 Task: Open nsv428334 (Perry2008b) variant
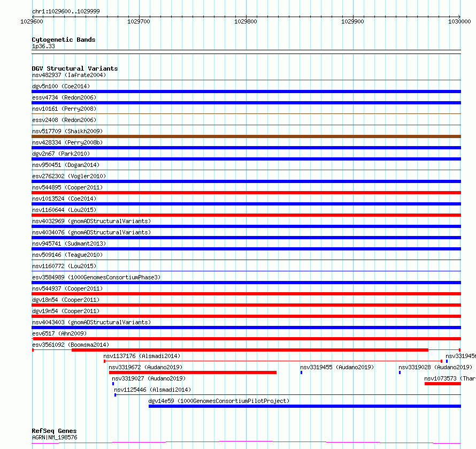67,142
